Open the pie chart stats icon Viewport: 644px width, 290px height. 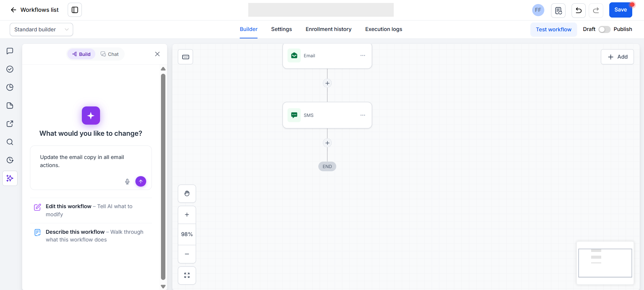[10, 87]
